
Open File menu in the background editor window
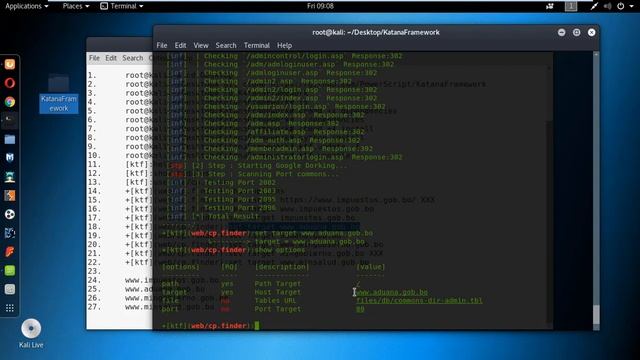(x=94, y=58)
